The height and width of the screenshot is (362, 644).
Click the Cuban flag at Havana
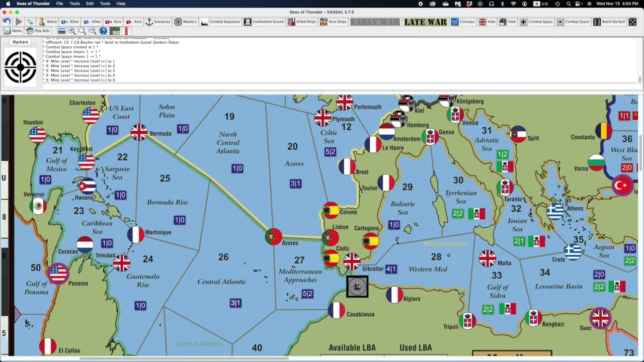[88, 186]
